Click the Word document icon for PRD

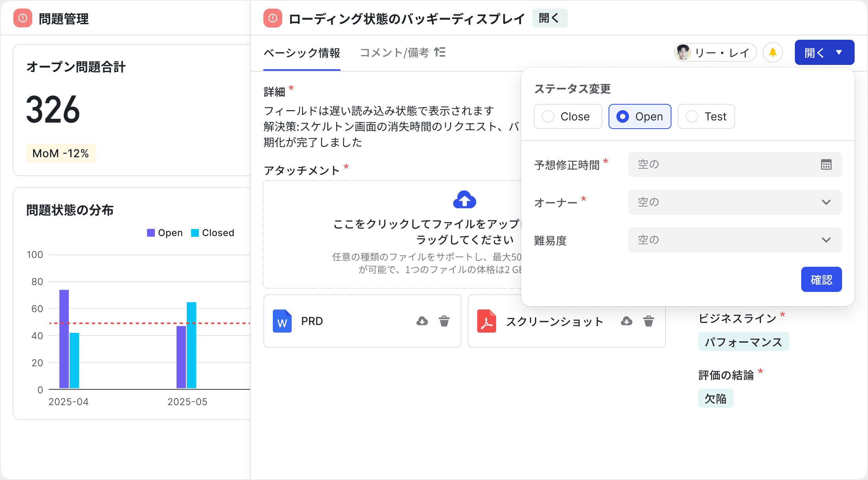tap(281, 321)
